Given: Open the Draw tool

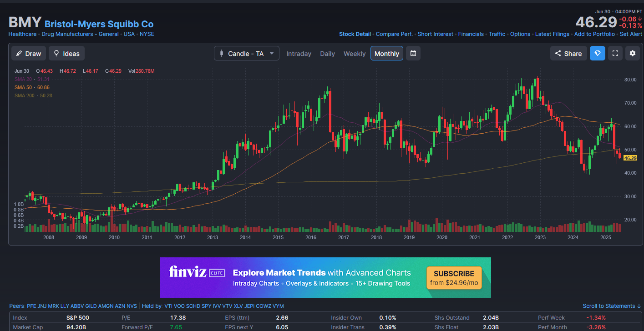Looking at the screenshot, I should [x=29, y=53].
